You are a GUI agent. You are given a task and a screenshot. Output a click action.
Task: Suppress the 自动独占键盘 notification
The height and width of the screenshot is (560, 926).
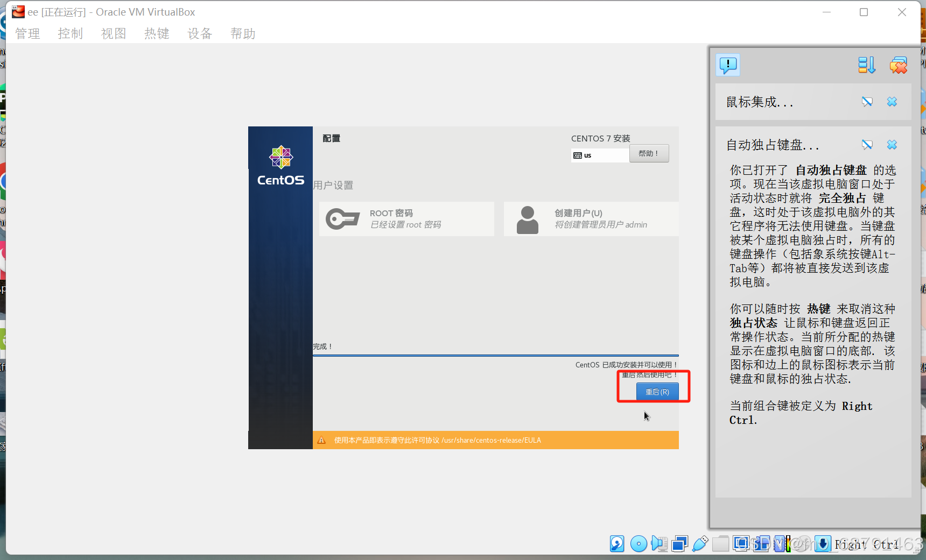pos(867,145)
